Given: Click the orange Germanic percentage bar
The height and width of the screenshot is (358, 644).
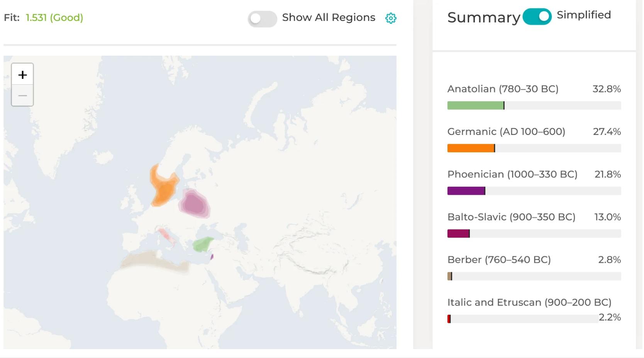Looking at the screenshot, I should (x=471, y=148).
